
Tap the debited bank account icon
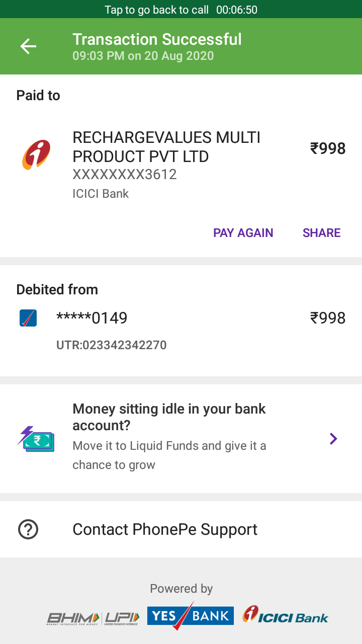pyautogui.click(x=28, y=318)
